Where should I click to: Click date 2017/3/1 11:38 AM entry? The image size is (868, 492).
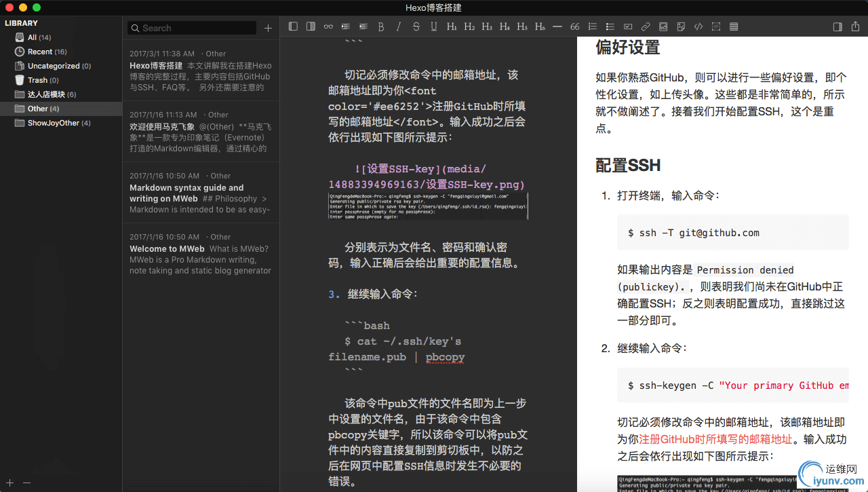[162, 54]
